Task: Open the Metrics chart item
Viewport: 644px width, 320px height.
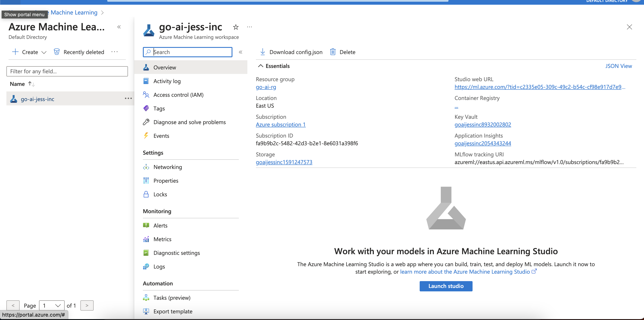Action: point(162,239)
